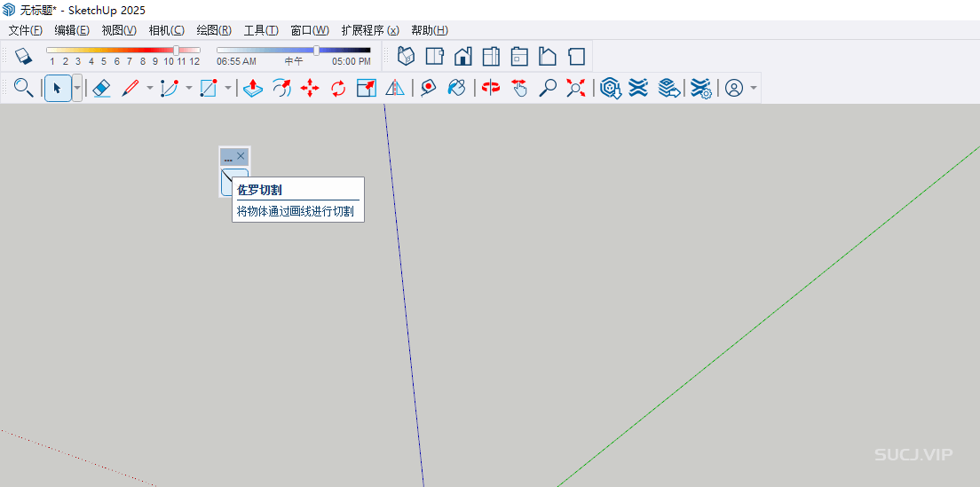This screenshot has width=980, height=487.
Task: Click the 佐罗切割 tool button
Action: click(x=233, y=181)
